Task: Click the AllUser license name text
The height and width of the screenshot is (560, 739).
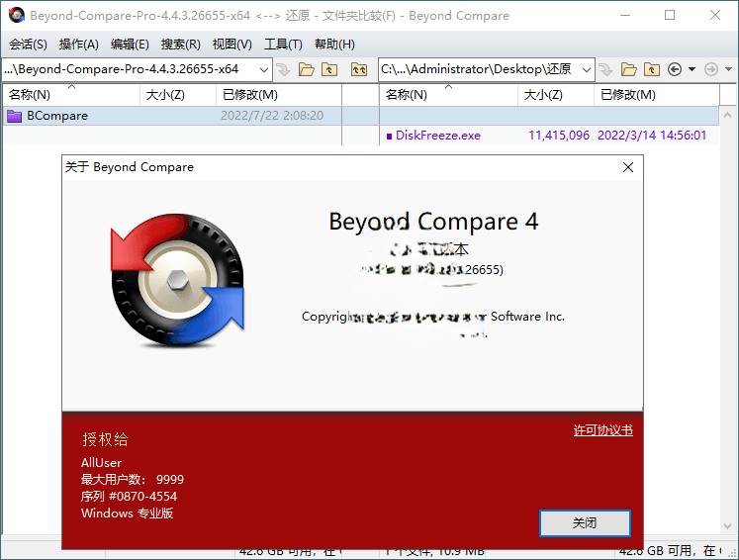Action: [101, 462]
